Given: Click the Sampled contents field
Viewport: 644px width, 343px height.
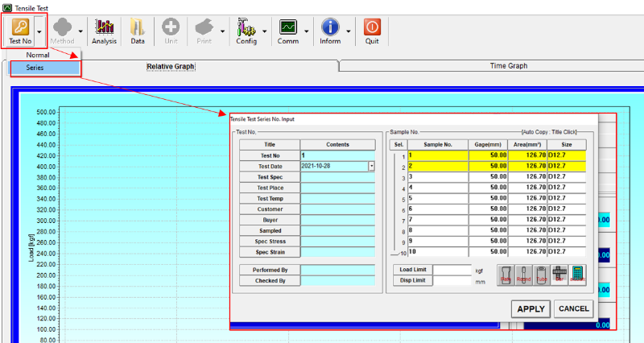Looking at the screenshot, I should pos(337,230).
